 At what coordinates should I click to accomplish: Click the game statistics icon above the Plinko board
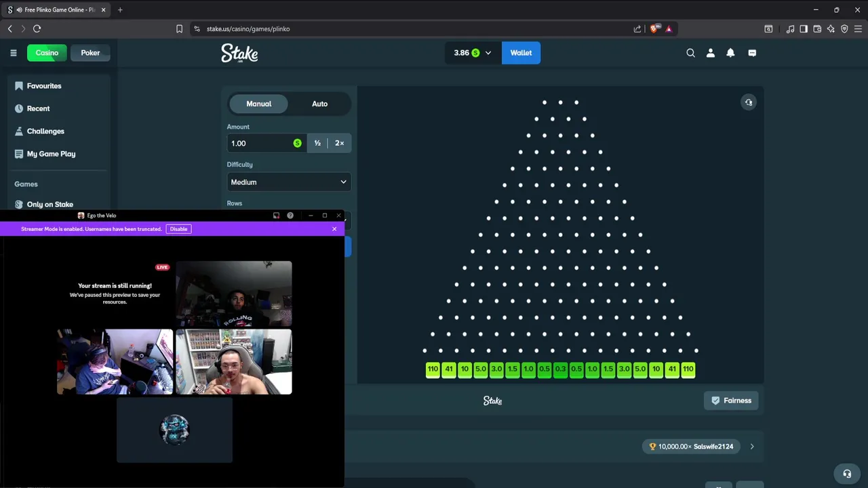click(x=749, y=102)
